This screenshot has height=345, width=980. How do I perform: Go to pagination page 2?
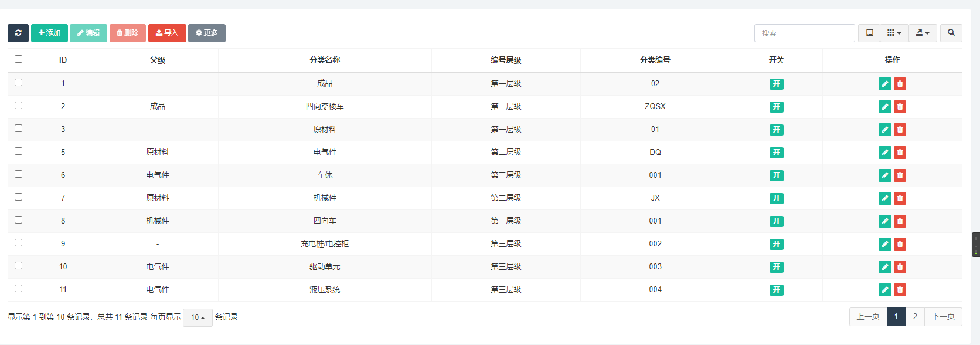coord(915,317)
